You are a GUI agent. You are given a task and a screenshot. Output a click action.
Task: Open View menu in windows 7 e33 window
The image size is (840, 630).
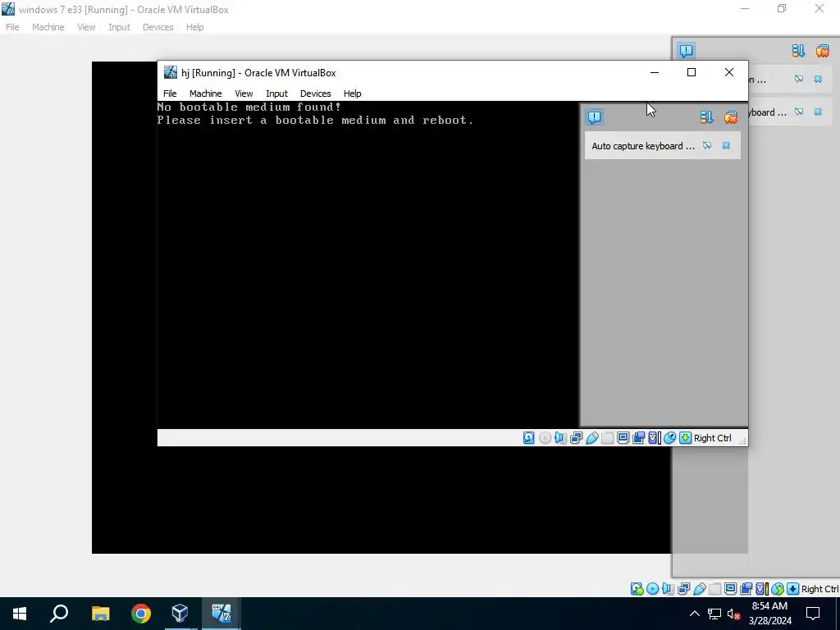(85, 27)
